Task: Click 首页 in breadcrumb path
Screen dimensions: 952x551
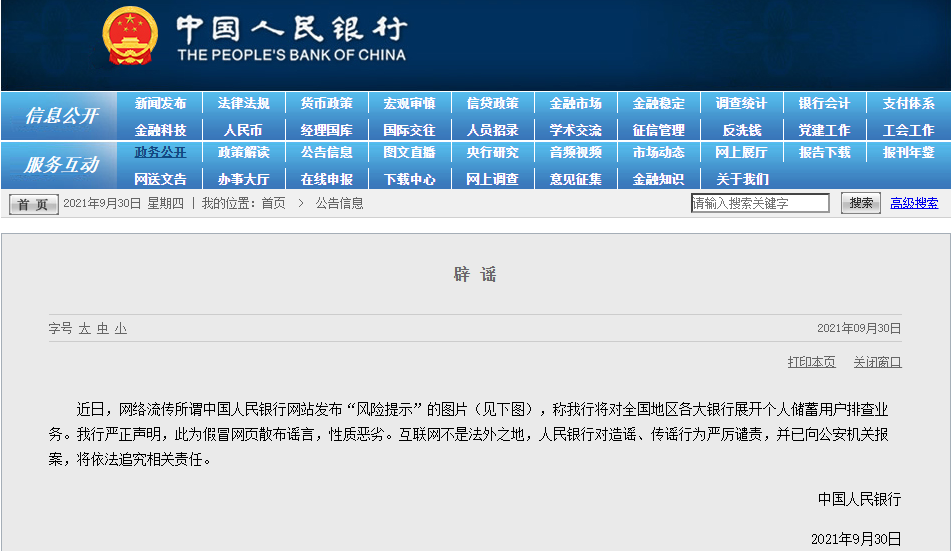Action: click(273, 203)
